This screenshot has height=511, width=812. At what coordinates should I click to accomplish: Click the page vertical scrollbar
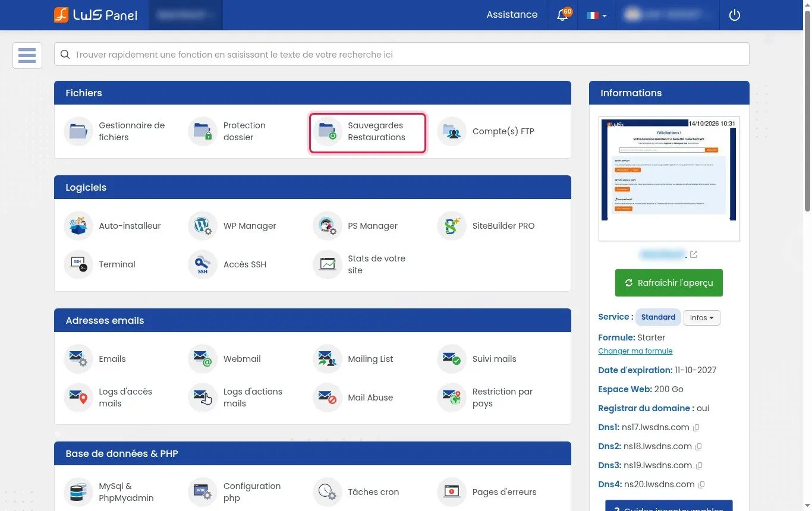pos(807,110)
